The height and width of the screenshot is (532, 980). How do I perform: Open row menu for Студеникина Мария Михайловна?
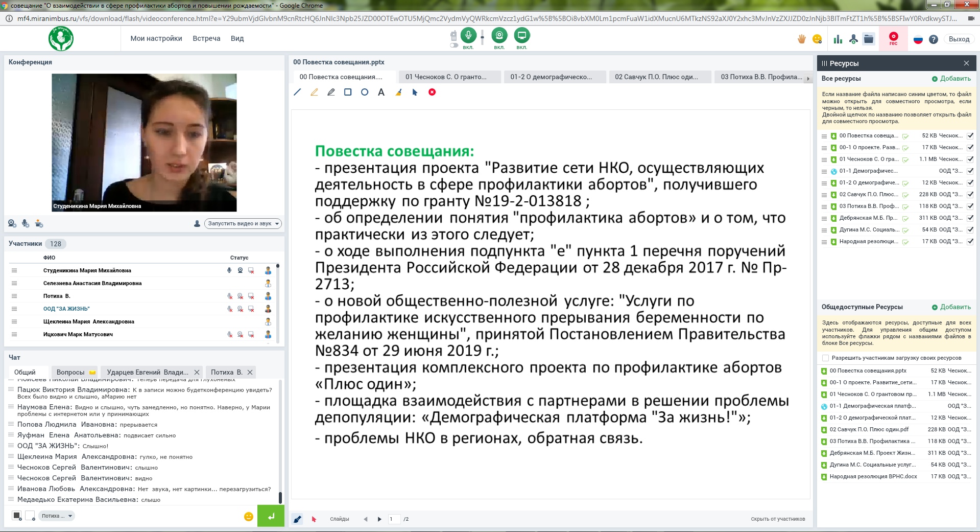click(x=14, y=270)
